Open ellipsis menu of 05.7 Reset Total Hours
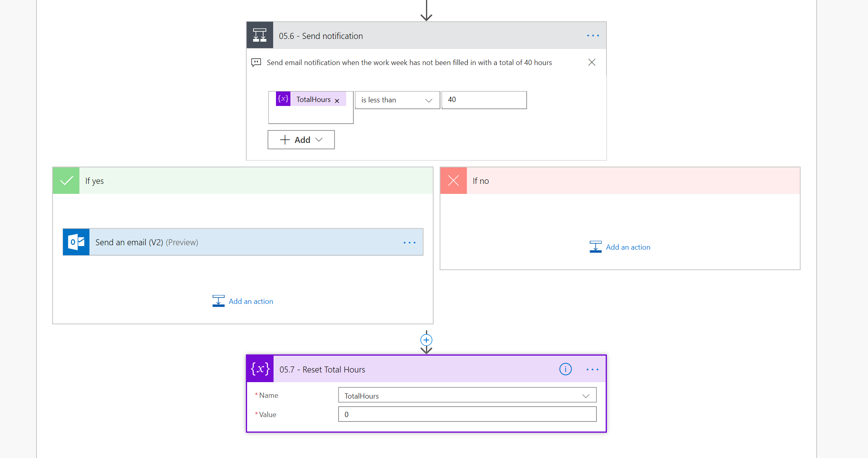Viewport: 868px width, 458px height. [592, 369]
